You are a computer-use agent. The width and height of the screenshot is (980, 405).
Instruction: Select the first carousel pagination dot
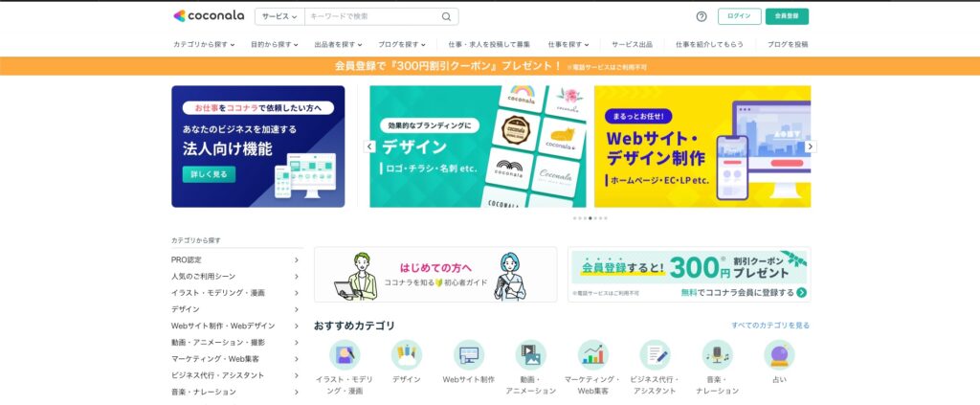coord(575,218)
